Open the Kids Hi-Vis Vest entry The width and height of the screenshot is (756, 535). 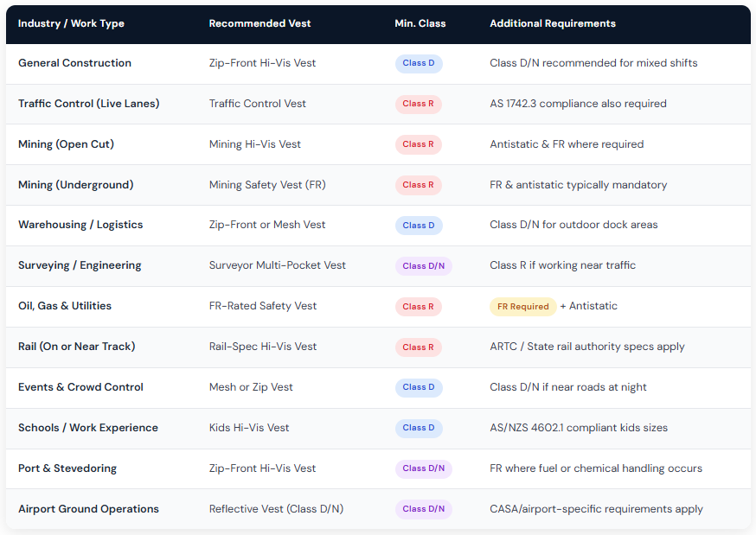tap(249, 428)
